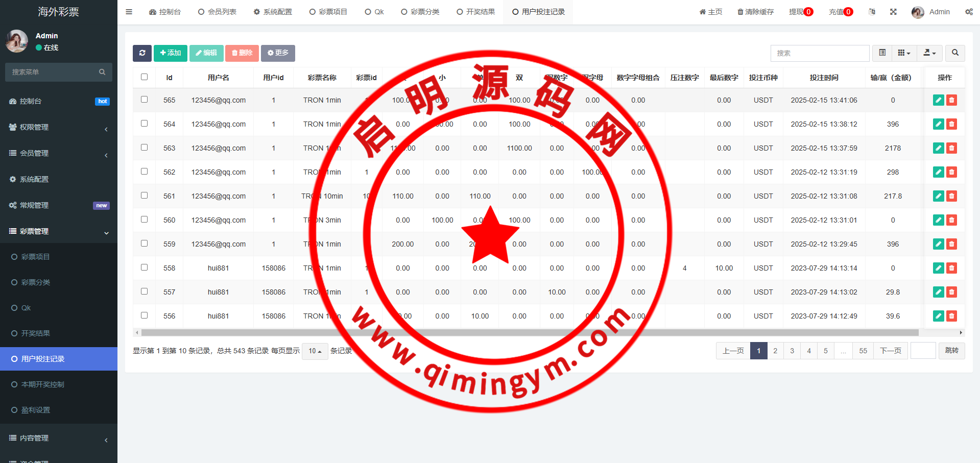Click red delete icon for record 564

tap(951, 125)
